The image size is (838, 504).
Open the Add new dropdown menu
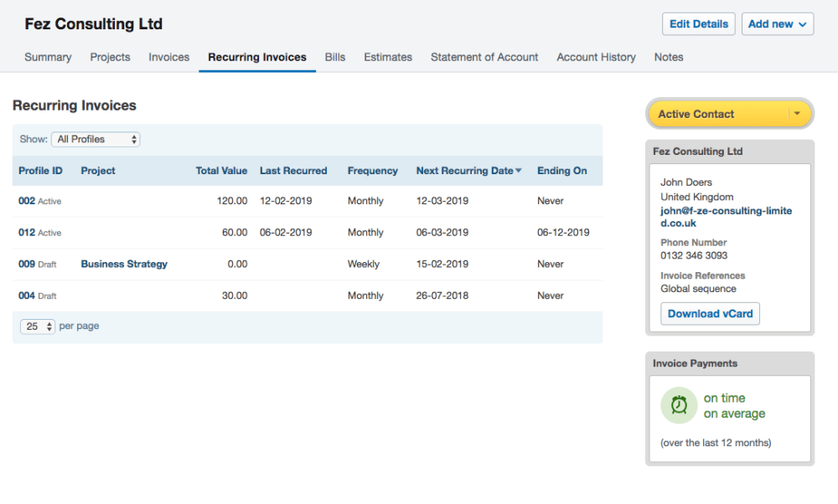777,23
